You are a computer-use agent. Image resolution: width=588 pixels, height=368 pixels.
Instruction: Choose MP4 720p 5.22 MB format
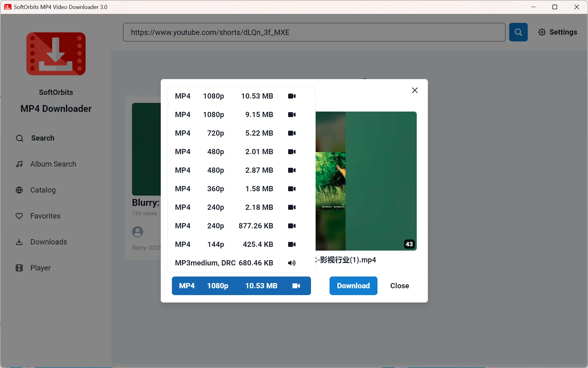(241, 133)
